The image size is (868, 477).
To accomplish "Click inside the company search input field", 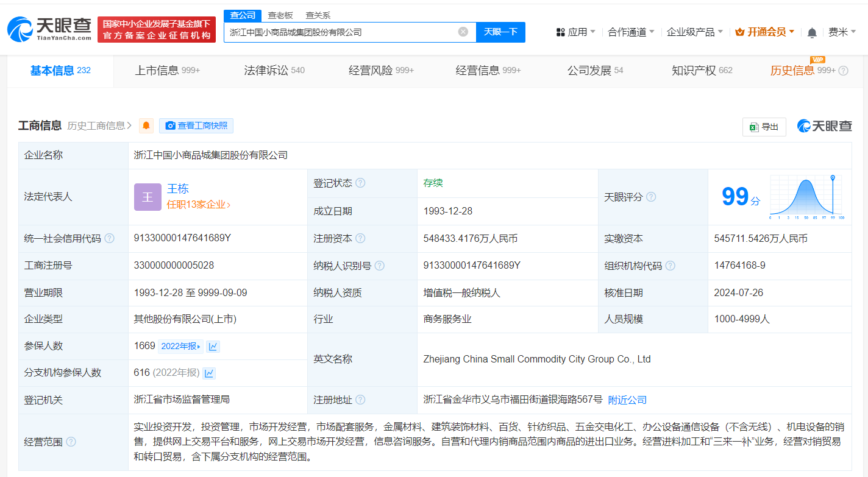I will click(x=341, y=32).
